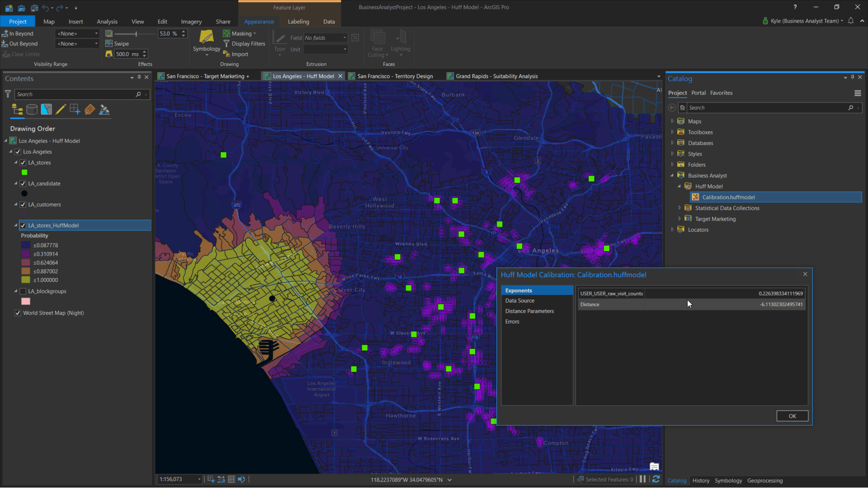Screen dimensions: 868x488
Task: Click the refresh icon in status bar
Action: tap(656, 479)
